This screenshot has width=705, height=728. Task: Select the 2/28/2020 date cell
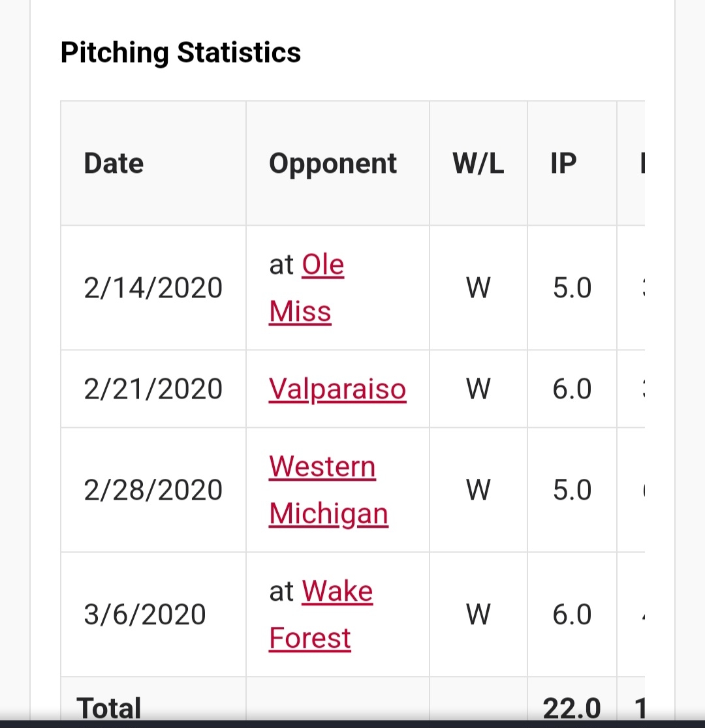pos(153,490)
